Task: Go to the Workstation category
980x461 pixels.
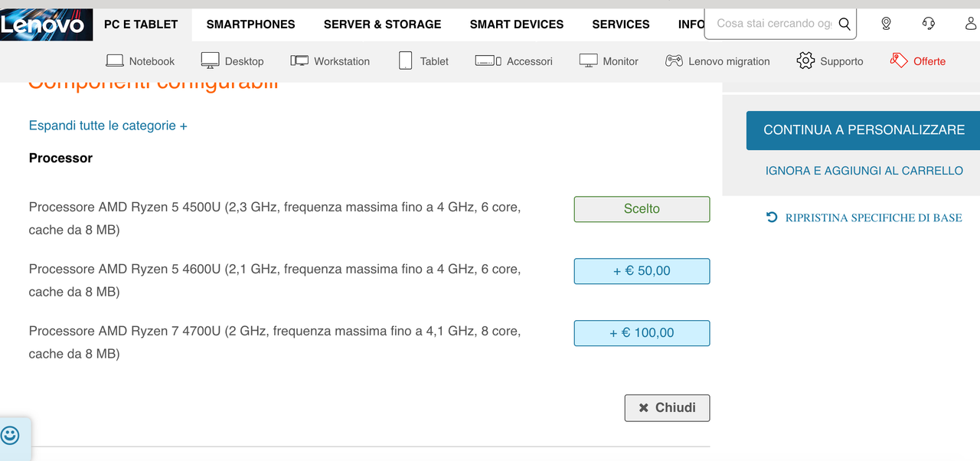Action: 341,61
